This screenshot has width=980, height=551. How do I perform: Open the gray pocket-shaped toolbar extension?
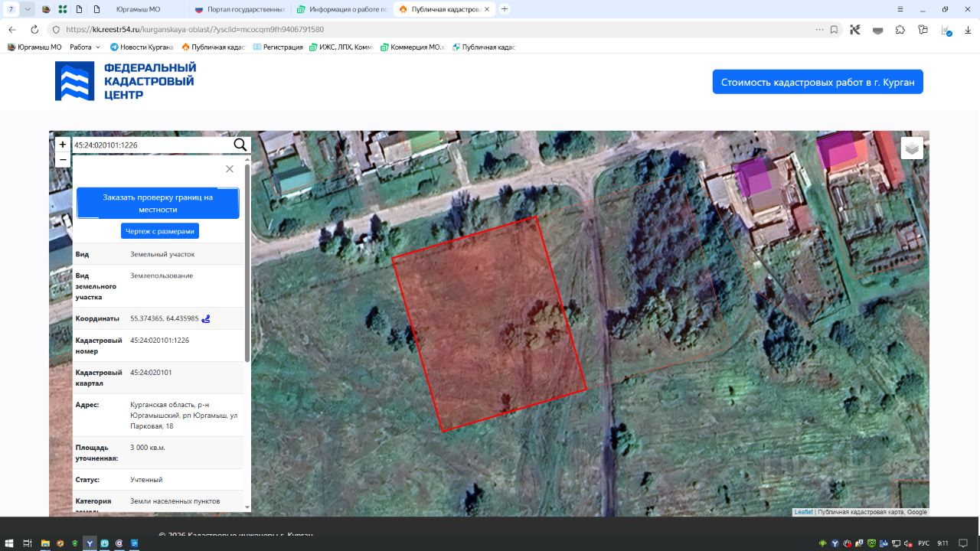(878, 29)
